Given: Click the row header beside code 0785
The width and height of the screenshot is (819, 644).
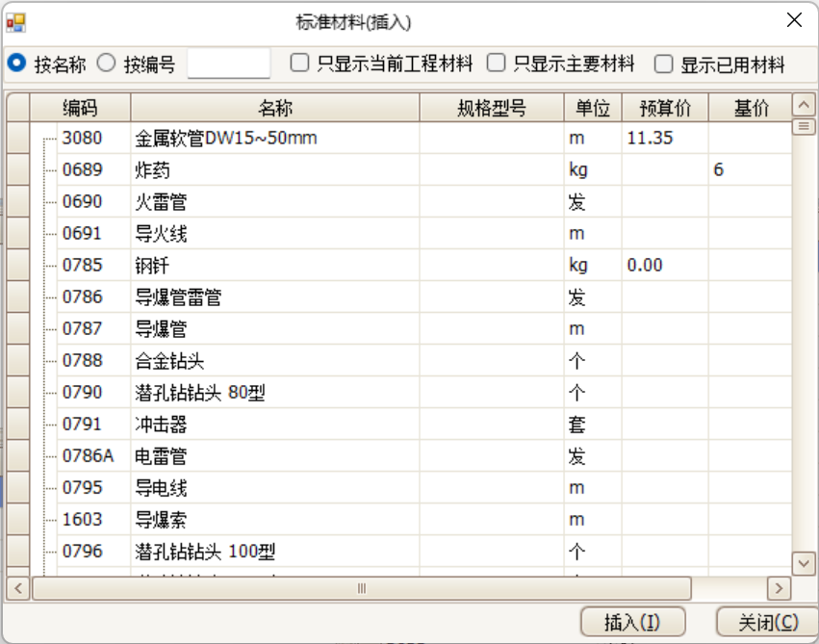Looking at the screenshot, I should 18,266.
